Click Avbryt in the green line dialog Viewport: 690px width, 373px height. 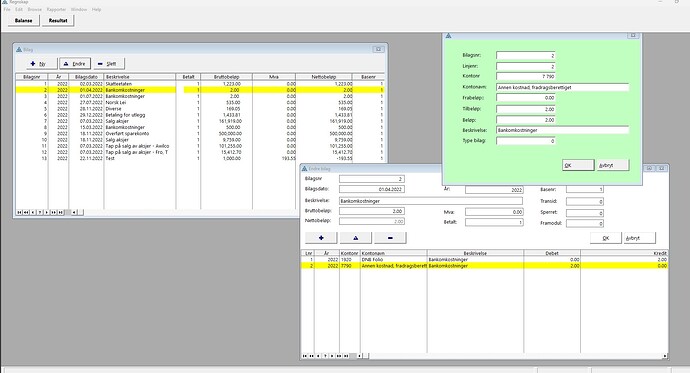pos(613,165)
